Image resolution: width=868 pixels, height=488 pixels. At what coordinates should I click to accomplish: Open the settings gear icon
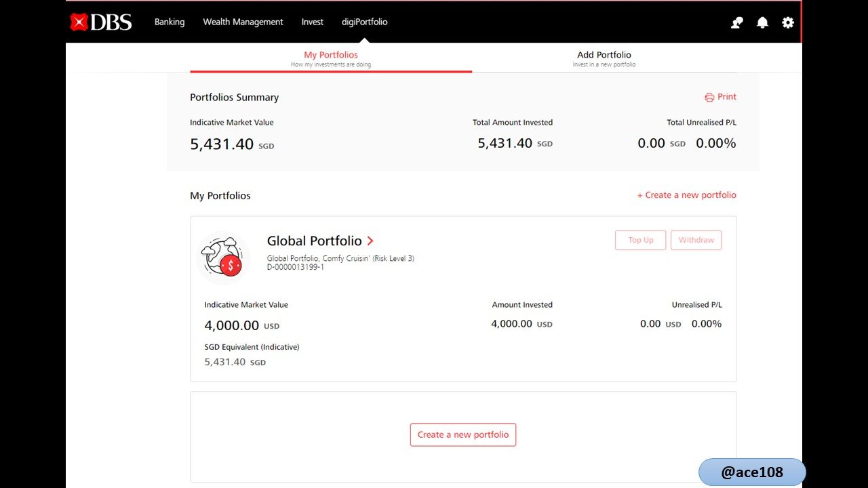point(787,22)
